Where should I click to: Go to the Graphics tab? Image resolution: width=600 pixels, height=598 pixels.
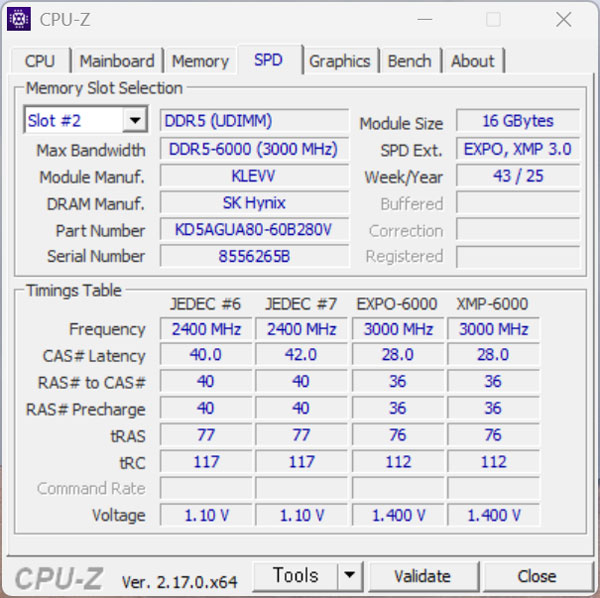point(339,61)
